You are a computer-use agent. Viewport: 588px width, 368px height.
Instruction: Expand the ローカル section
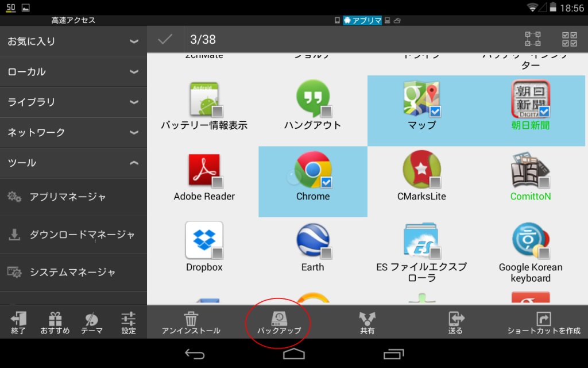tap(73, 72)
